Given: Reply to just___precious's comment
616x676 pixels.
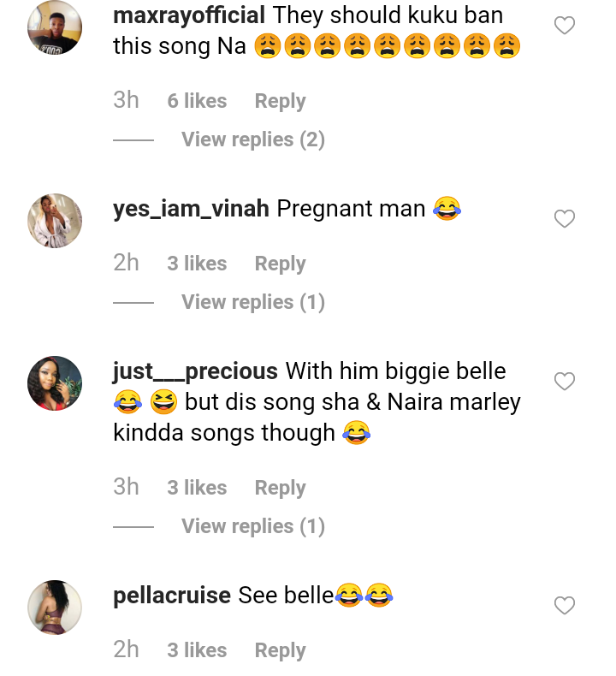Looking at the screenshot, I should click(280, 488).
